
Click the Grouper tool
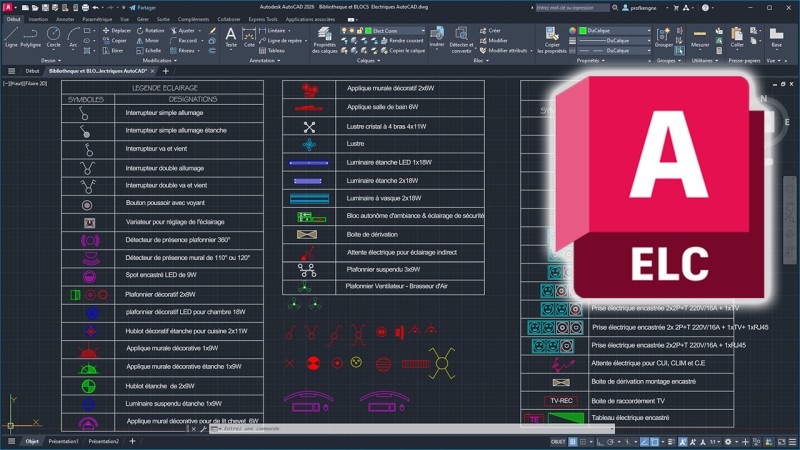pyautogui.click(x=663, y=38)
